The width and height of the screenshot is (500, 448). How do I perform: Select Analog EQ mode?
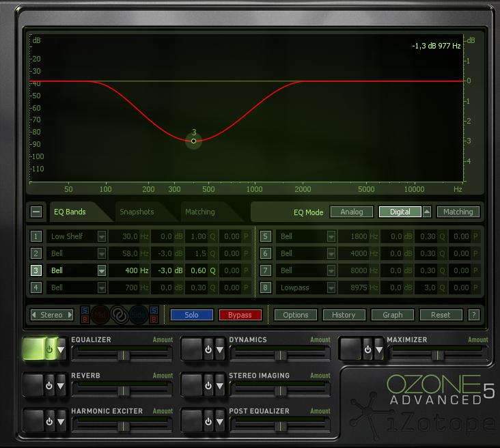pos(352,212)
